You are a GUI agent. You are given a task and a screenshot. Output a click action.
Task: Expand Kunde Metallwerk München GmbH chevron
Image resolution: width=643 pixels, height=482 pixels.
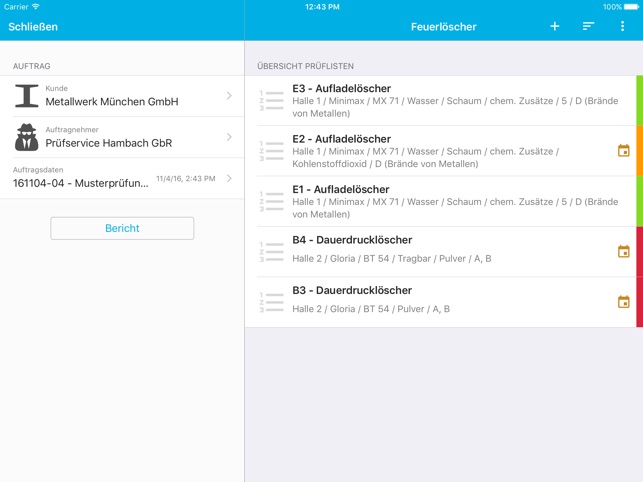point(229,96)
